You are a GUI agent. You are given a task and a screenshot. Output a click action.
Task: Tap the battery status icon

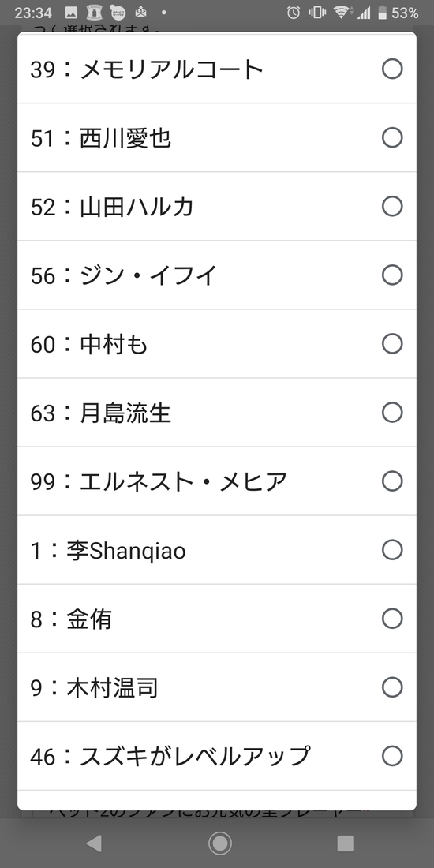point(382,12)
